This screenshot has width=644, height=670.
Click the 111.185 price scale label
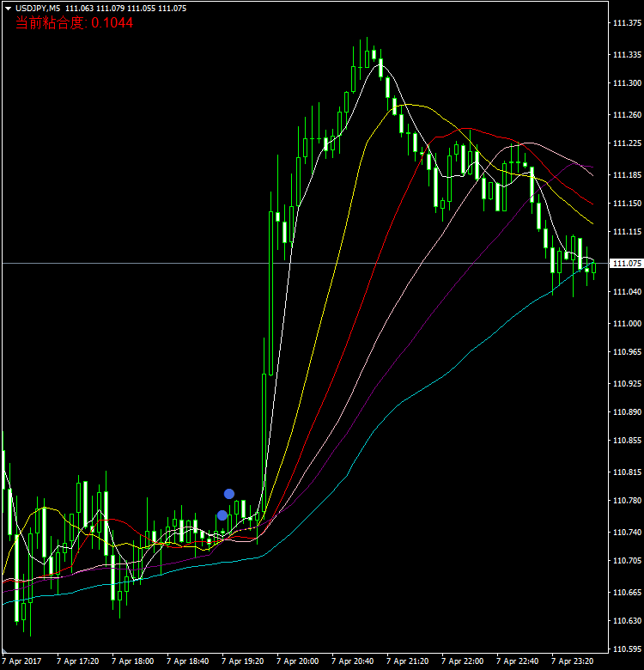pos(627,174)
